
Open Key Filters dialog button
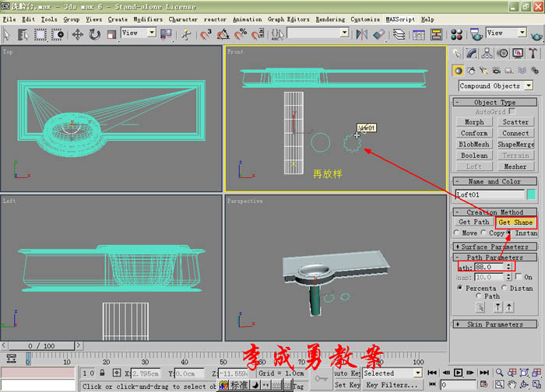392,385
